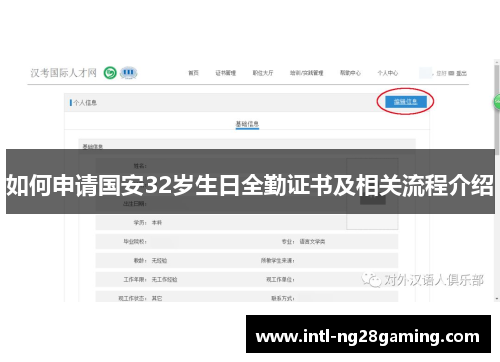Open the 帮助中心 menu item
The width and height of the screenshot is (500, 362).
(350, 73)
